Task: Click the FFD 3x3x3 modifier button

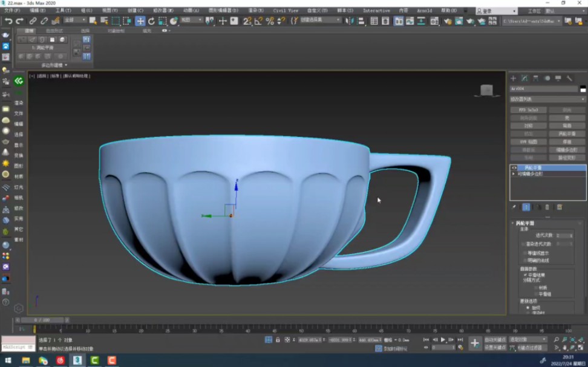Action: click(x=528, y=110)
